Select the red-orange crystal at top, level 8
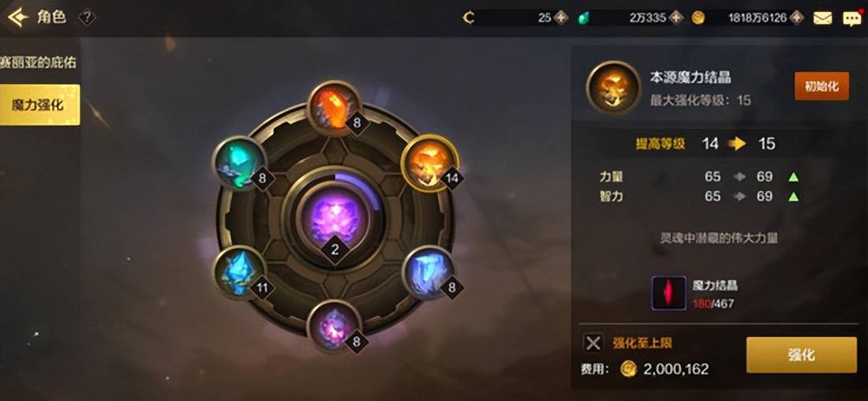 tap(335, 107)
